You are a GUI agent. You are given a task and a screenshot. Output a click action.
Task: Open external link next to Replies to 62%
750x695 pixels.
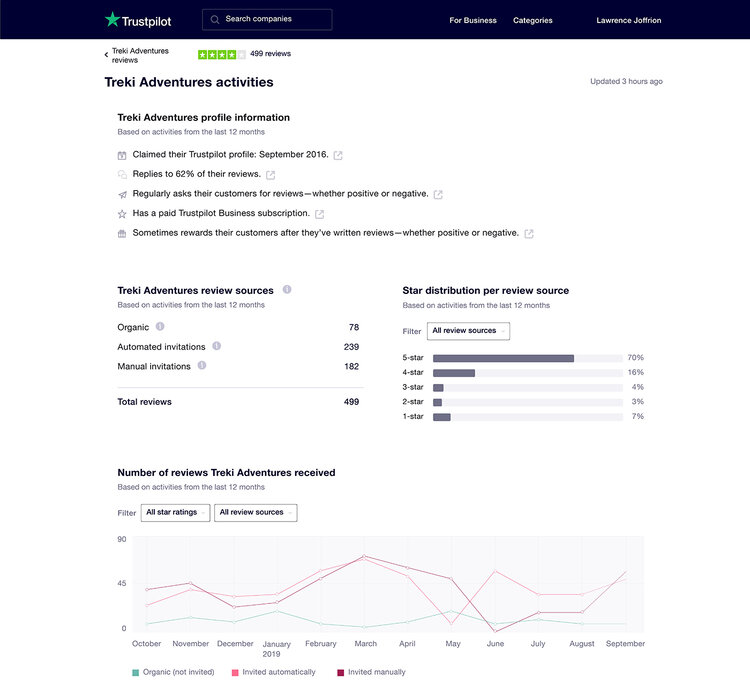click(271, 175)
